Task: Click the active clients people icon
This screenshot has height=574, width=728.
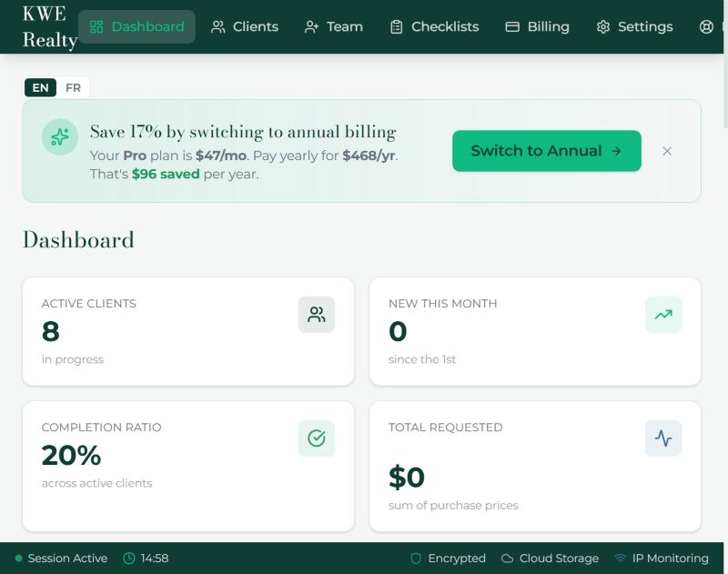Action: 317,315
